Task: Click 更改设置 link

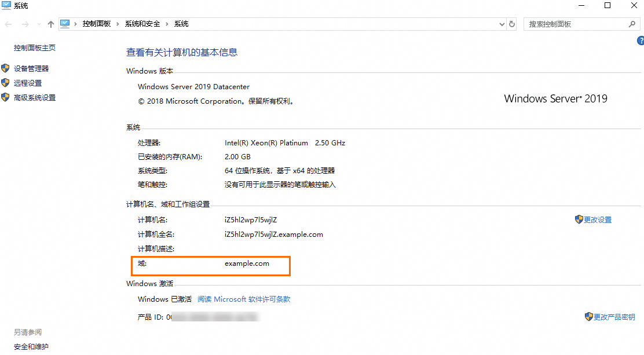Action: click(598, 220)
